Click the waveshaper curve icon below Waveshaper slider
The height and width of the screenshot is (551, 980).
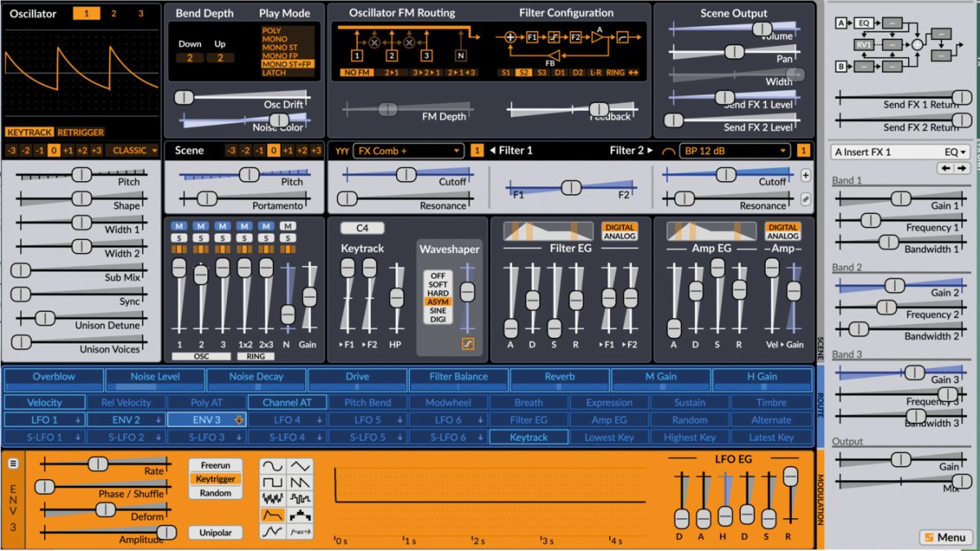point(467,344)
